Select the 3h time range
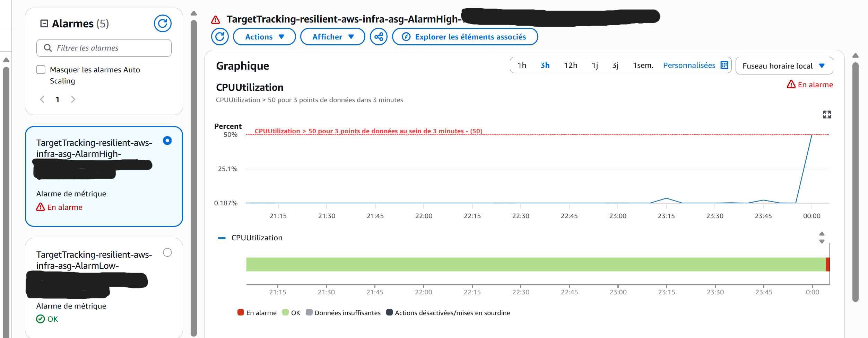 coord(545,65)
